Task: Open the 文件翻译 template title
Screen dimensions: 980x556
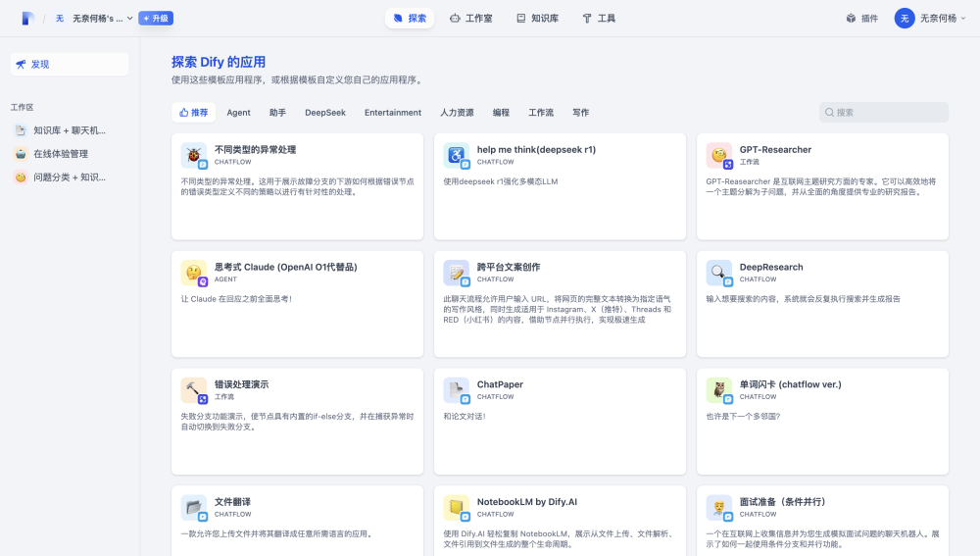Action: tap(232, 502)
